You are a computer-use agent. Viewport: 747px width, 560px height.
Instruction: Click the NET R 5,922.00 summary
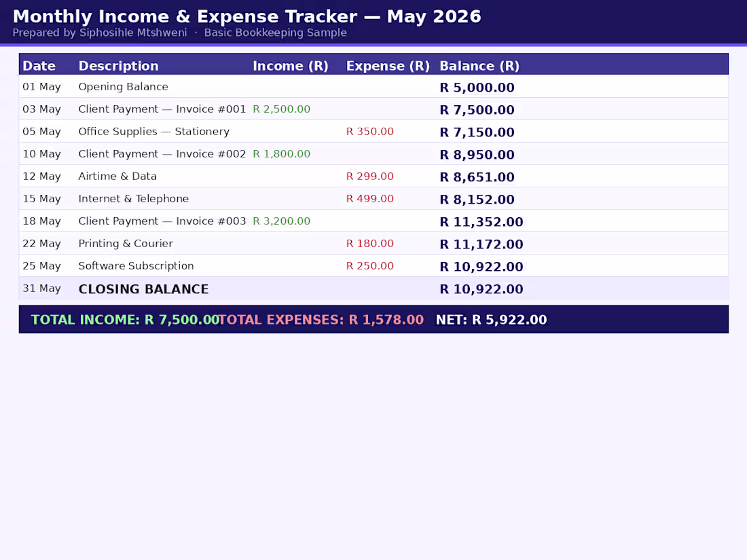[x=491, y=320]
